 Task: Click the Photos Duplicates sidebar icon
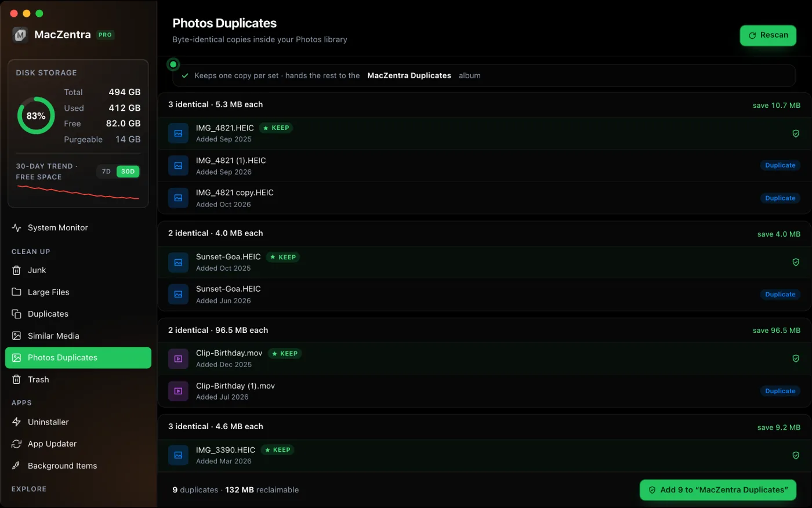coord(16,358)
